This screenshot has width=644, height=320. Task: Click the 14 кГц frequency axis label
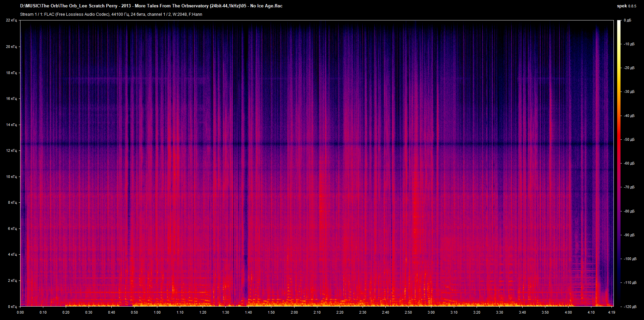click(x=11, y=125)
